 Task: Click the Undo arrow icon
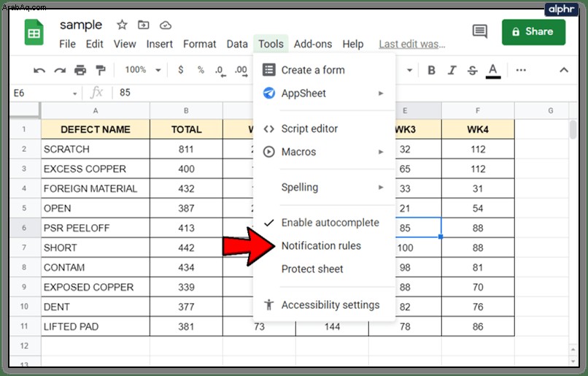coord(39,70)
